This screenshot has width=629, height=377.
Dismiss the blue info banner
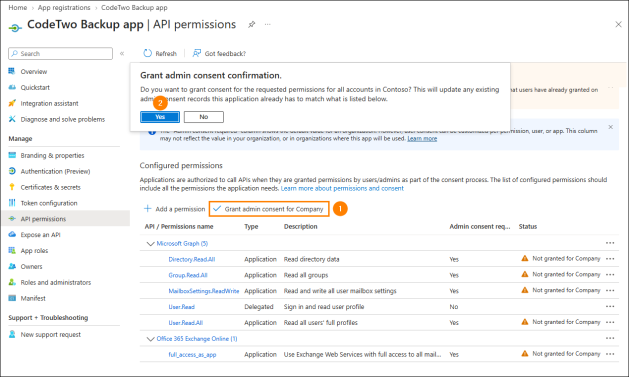[x=611, y=127]
